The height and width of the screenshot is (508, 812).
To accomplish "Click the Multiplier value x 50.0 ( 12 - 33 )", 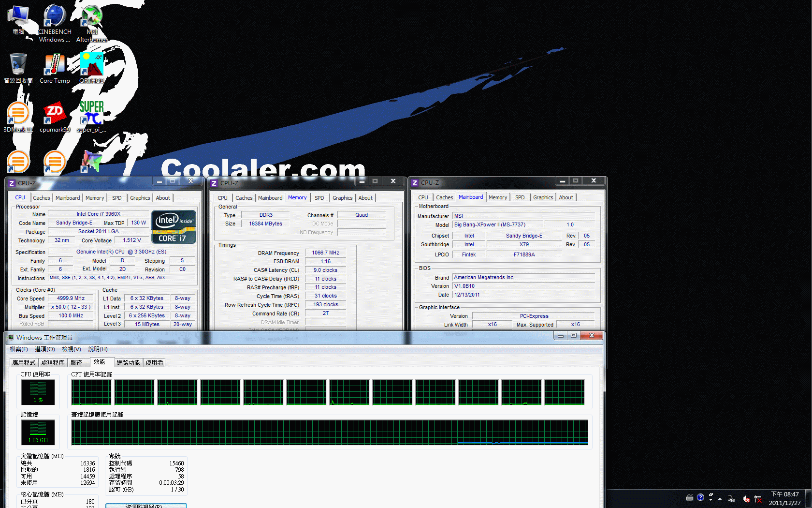I will point(71,307).
